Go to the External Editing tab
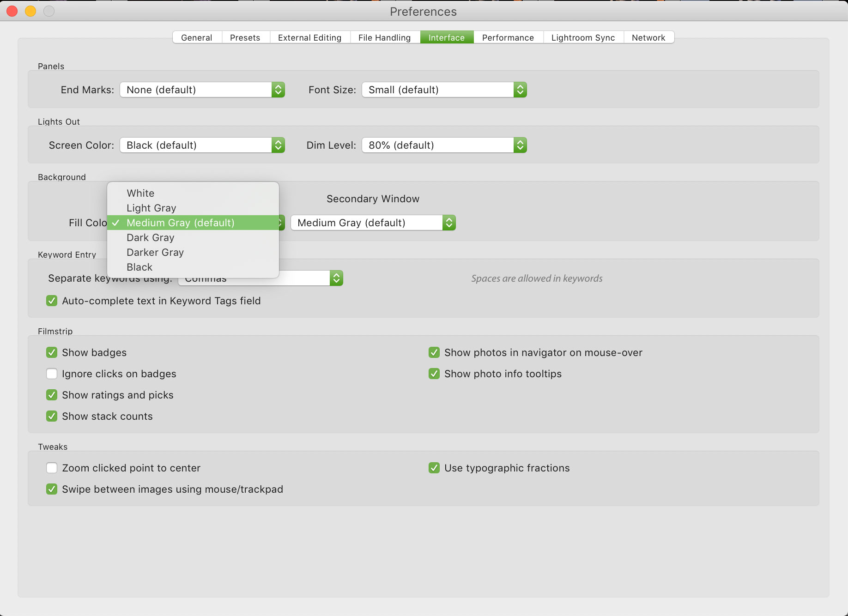The width and height of the screenshot is (848, 616). coord(309,37)
